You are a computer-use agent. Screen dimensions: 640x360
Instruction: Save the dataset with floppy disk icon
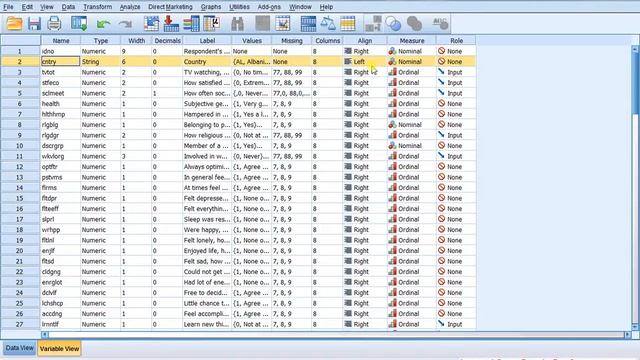click(34, 24)
